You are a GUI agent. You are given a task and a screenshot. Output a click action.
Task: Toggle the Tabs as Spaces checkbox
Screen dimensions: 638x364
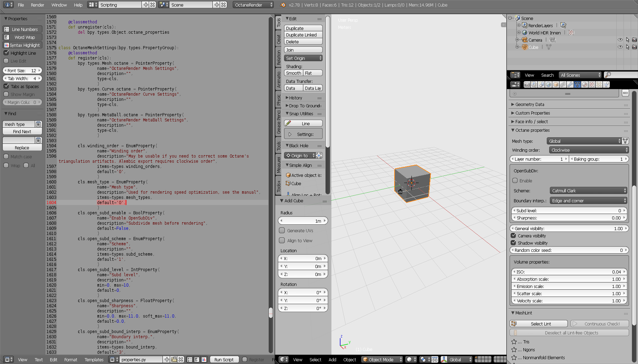coord(6,86)
